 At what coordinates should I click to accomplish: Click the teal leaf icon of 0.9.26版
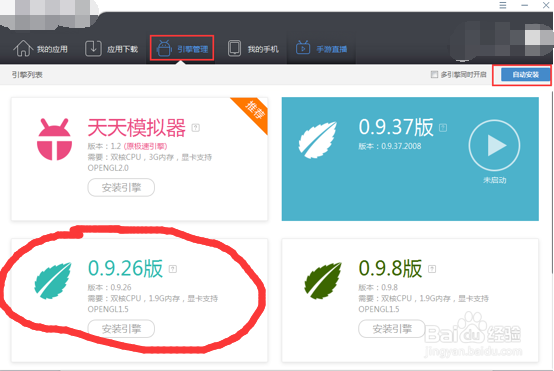[x=53, y=281]
